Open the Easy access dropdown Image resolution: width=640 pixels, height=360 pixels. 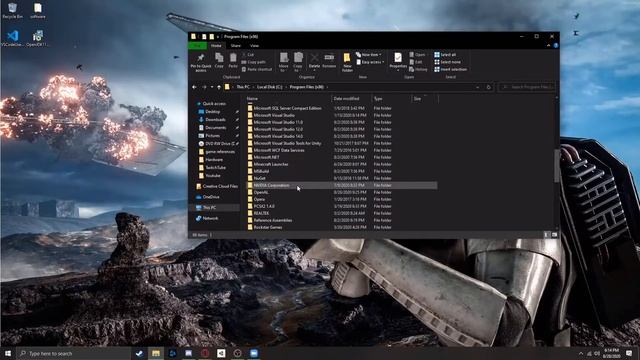[x=370, y=62]
